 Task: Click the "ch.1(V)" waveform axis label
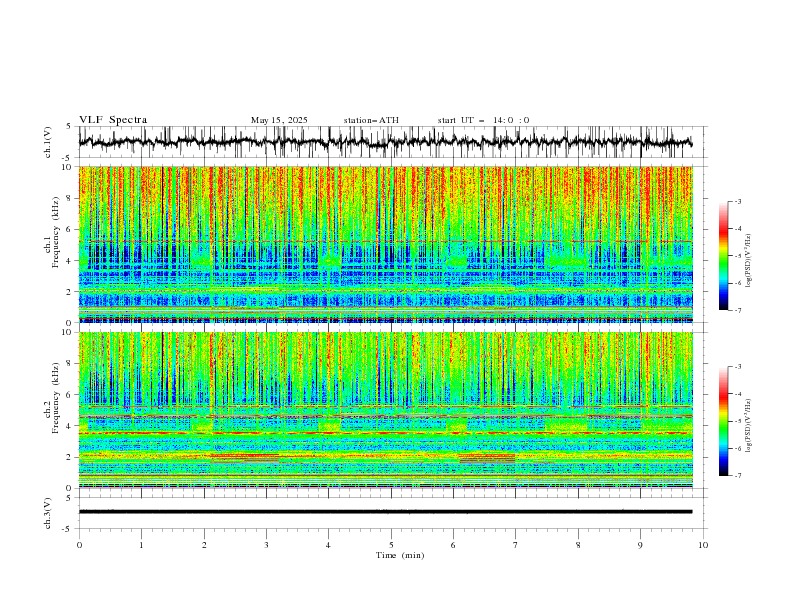pyautogui.click(x=48, y=142)
